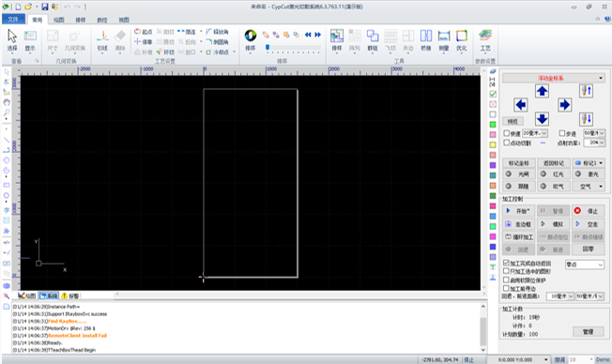612x364 pixels.
Task: Jog the machine with the down arrow
Action: click(542, 118)
